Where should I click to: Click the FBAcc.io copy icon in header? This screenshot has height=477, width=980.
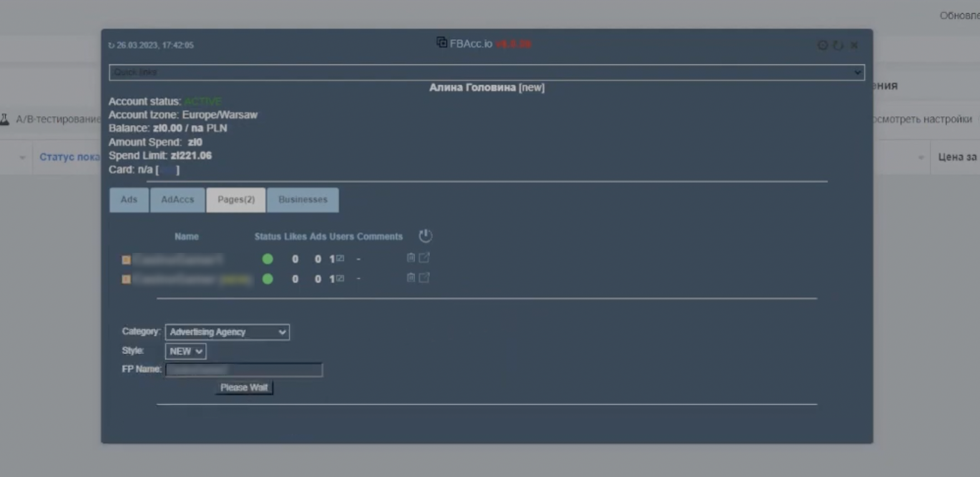click(x=441, y=42)
